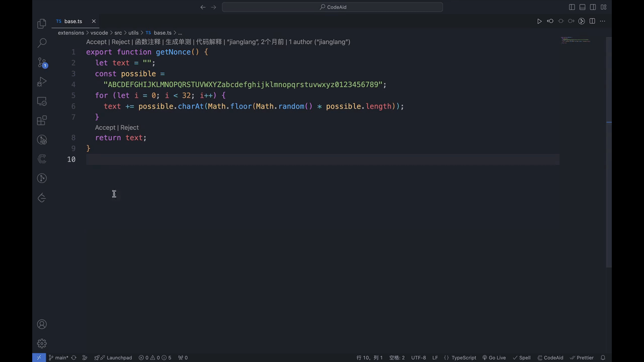Open the Remote Explorer view

[x=42, y=101]
